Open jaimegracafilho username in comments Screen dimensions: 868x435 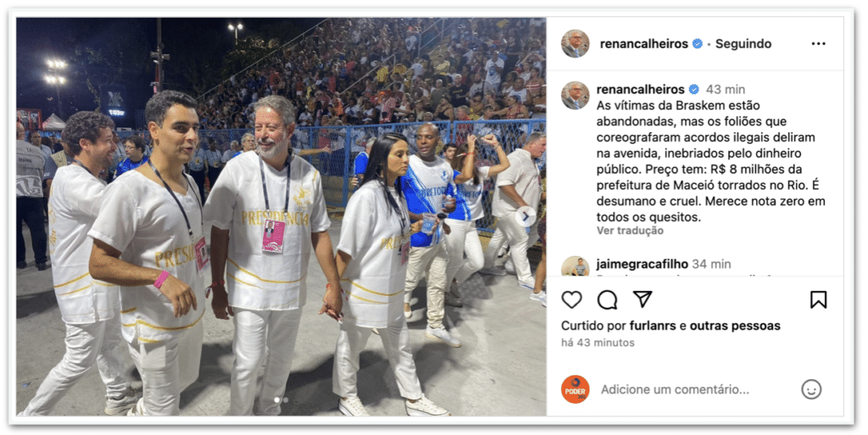(643, 264)
